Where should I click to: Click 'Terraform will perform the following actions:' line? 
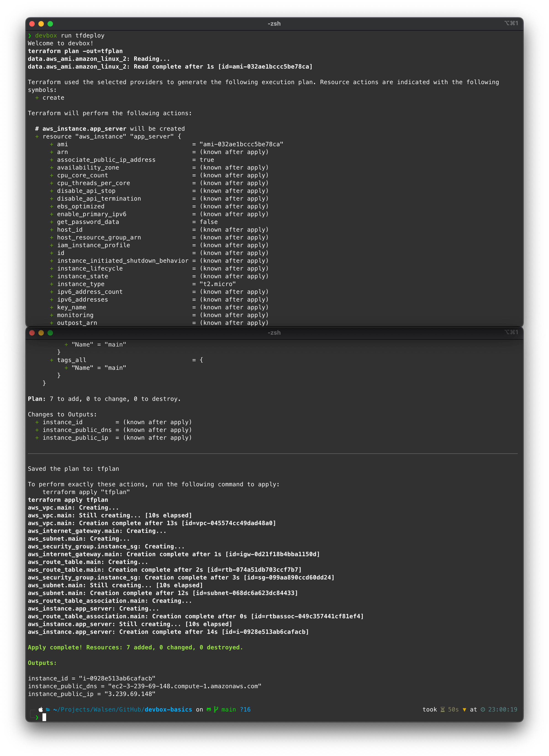(x=110, y=113)
